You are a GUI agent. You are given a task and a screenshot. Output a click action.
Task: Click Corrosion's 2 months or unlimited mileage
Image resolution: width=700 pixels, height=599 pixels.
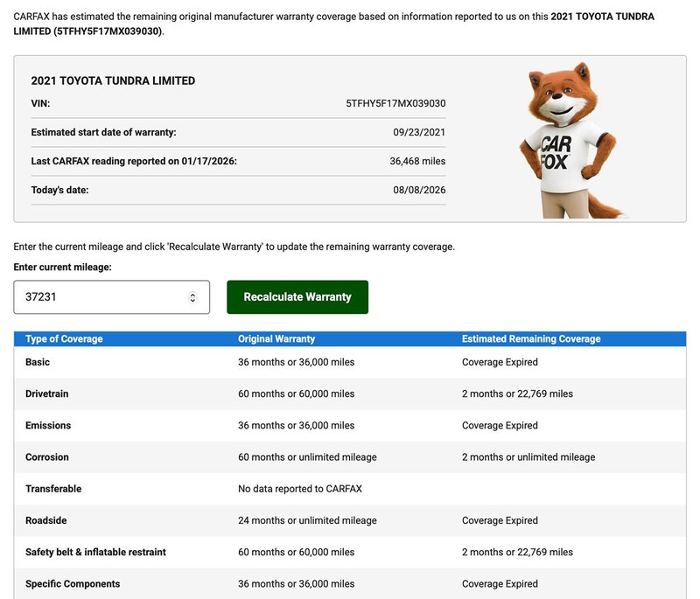tap(528, 457)
